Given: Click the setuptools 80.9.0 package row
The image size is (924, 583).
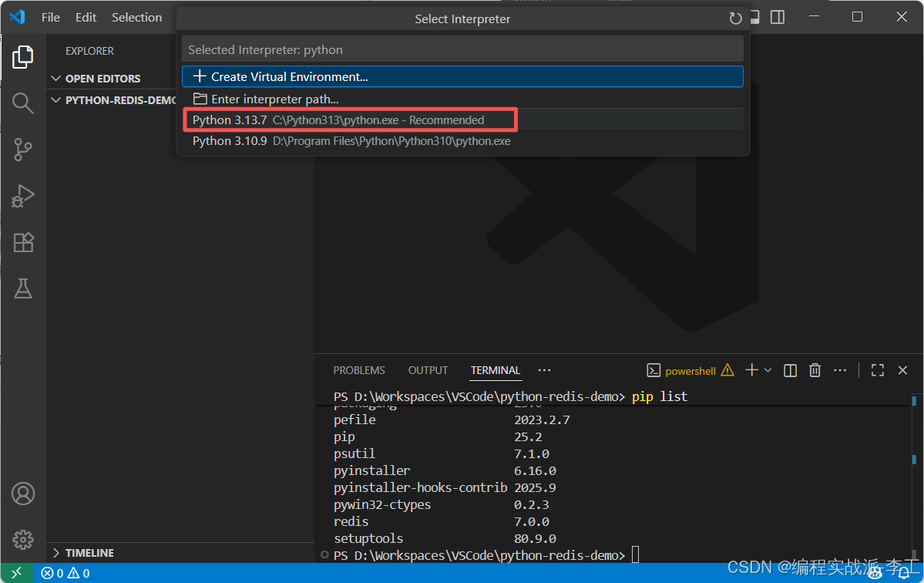Looking at the screenshot, I should click(445, 539).
